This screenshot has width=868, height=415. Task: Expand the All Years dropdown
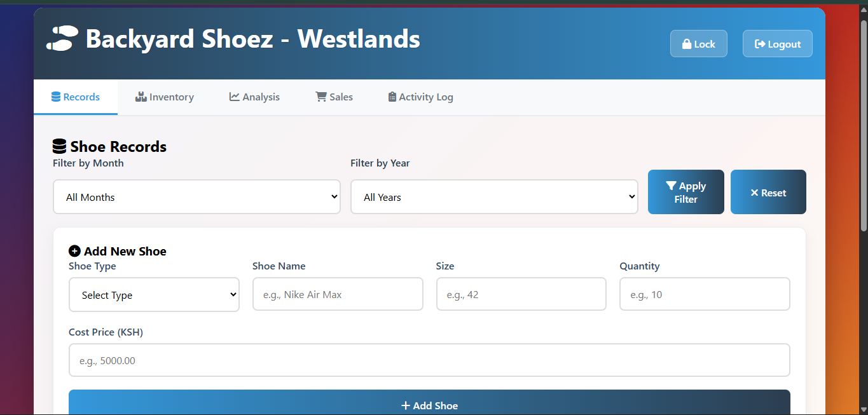(493, 197)
